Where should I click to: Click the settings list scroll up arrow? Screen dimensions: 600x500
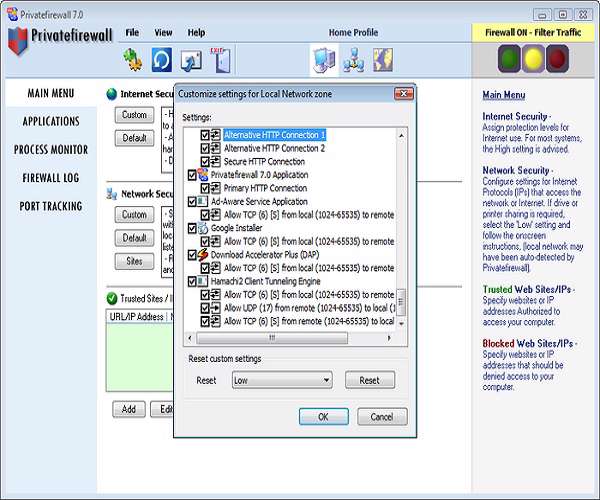(401, 135)
